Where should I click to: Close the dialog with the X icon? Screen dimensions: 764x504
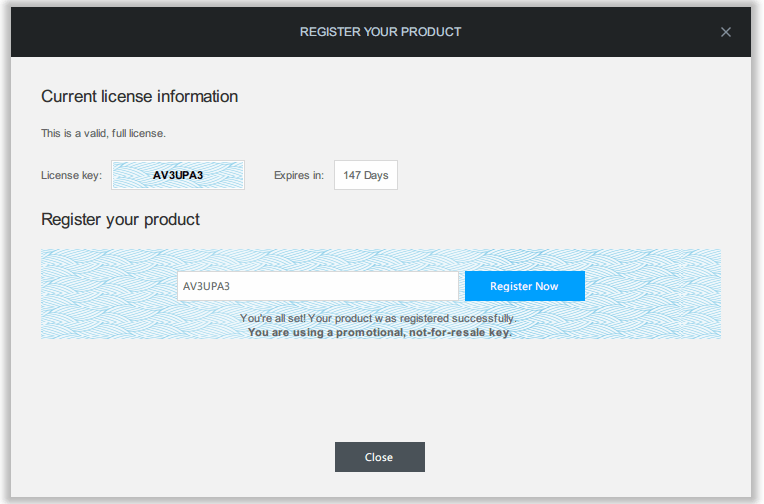click(726, 32)
